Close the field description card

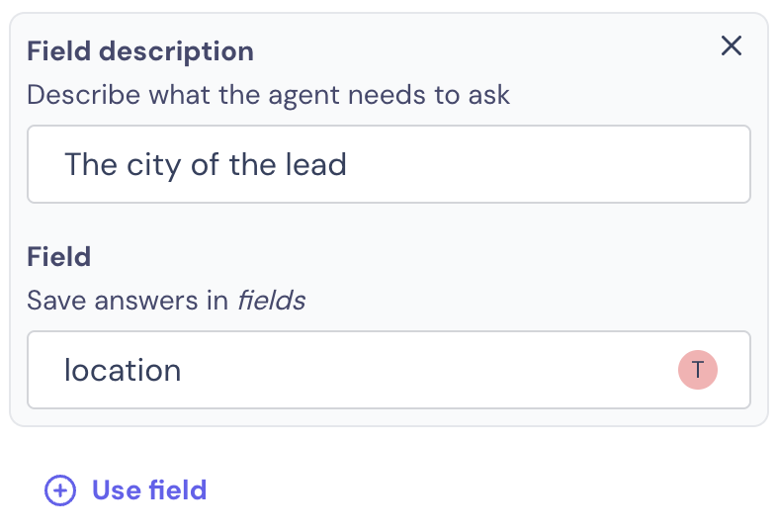[731, 45]
